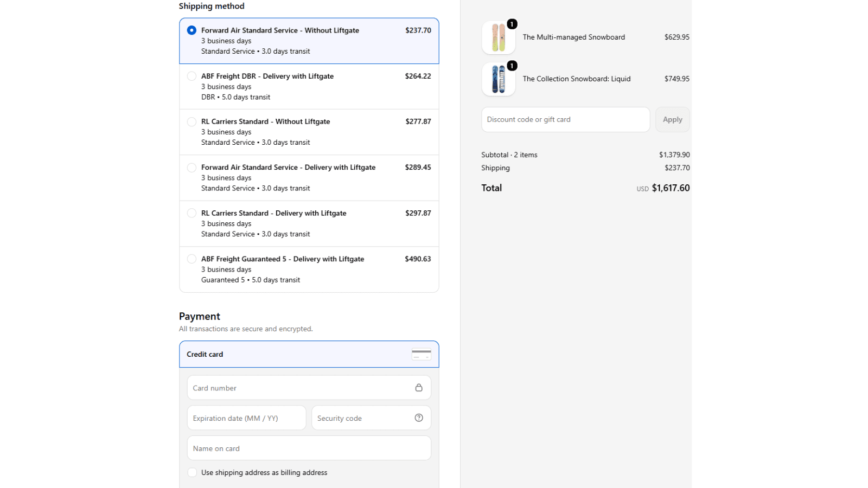Click the lock icon in Card number field

(x=419, y=388)
